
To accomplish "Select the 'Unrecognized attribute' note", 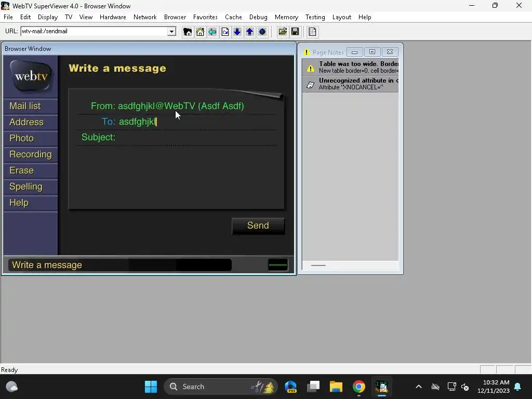I will (x=350, y=84).
